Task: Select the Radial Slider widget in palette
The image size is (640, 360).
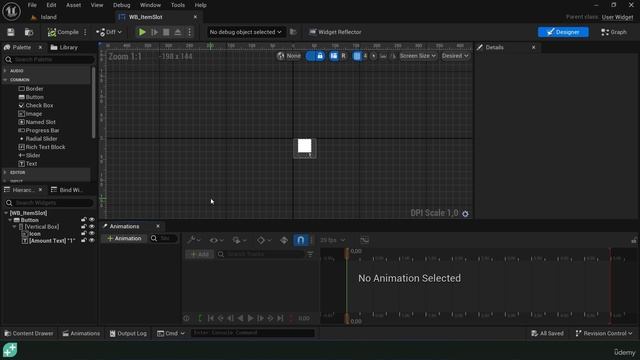Action: pos(38,139)
